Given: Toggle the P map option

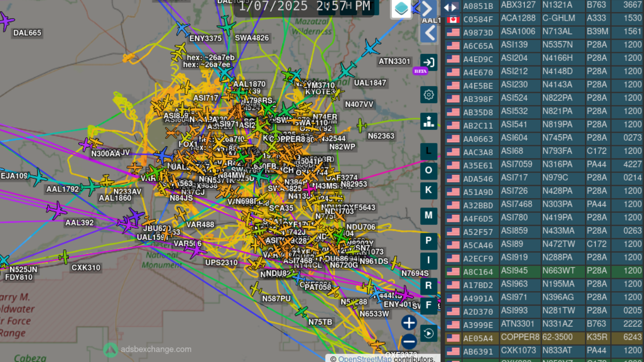Looking at the screenshot, I should click(x=429, y=241).
